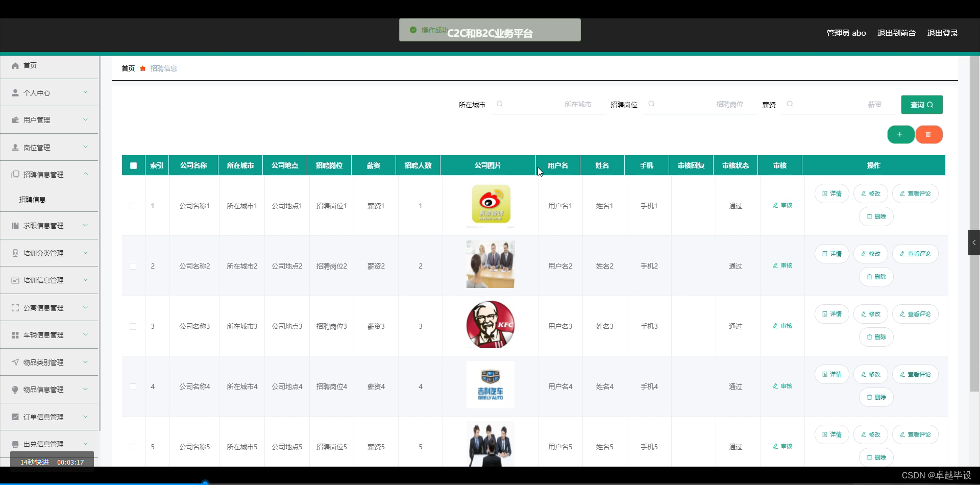The height and width of the screenshot is (485, 980).
Task: Click 退出到前台 in the top bar
Action: 896,33
